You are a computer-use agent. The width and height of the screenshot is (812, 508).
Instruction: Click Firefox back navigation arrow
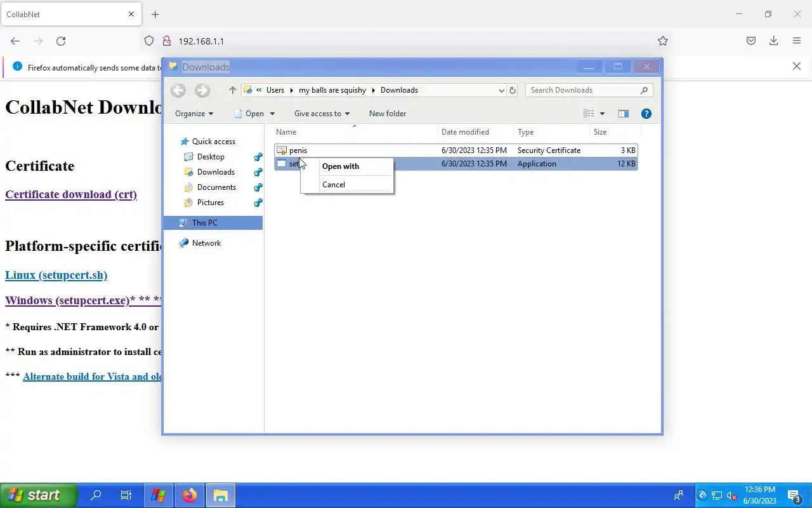(x=15, y=41)
